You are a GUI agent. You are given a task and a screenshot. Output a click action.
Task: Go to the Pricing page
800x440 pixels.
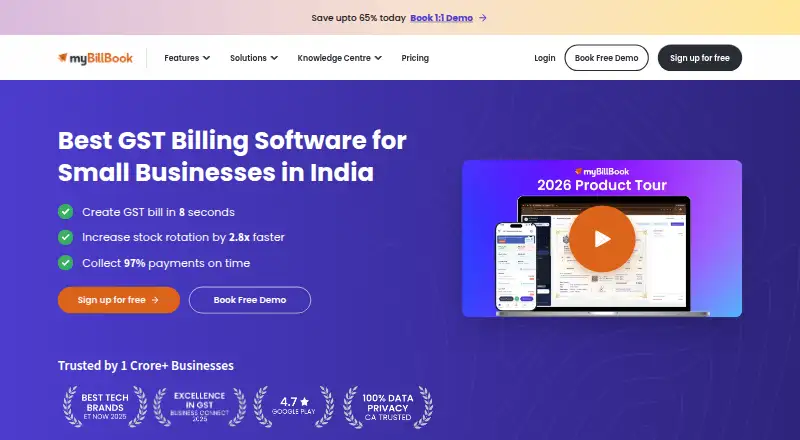click(415, 58)
